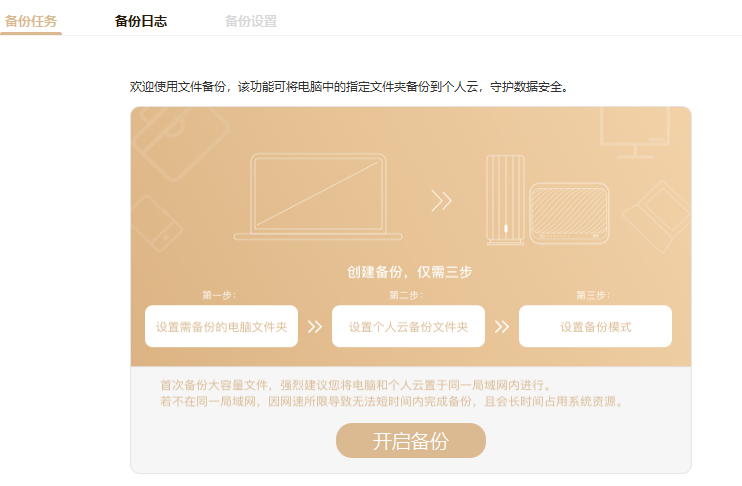
Task: Click the 第三步 label
Action: [x=593, y=295]
